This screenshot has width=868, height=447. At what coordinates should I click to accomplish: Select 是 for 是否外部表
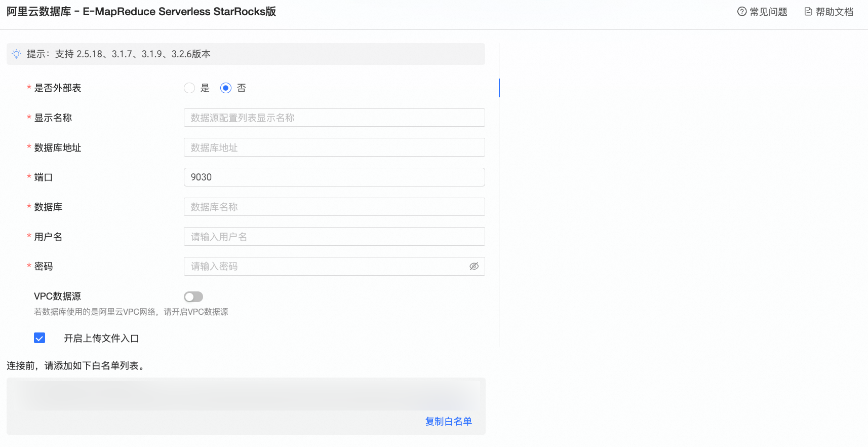[x=189, y=88]
